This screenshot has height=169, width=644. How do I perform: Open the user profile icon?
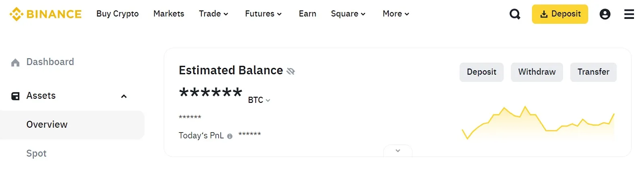coord(605,14)
